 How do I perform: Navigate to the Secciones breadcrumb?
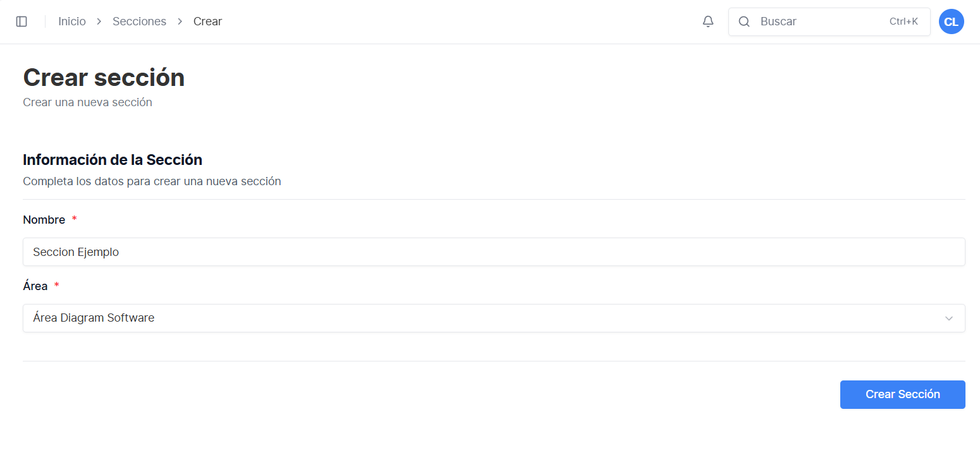click(x=139, y=21)
